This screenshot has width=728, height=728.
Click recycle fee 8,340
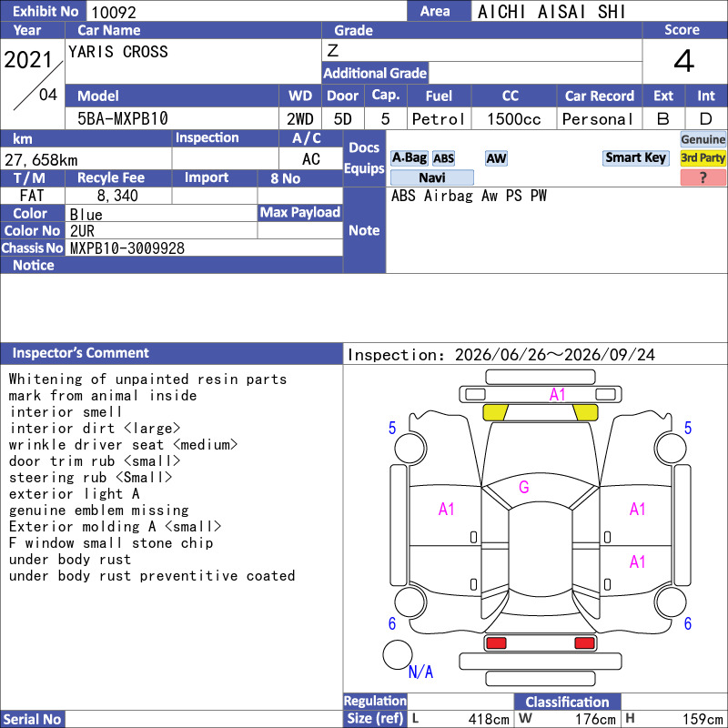(117, 196)
